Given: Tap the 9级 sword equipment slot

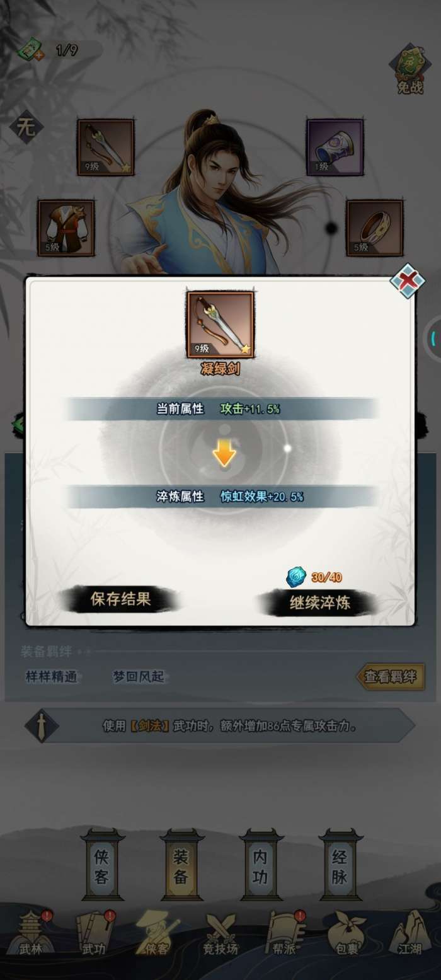Looking at the screenshot, I should (x=106, y=147).
